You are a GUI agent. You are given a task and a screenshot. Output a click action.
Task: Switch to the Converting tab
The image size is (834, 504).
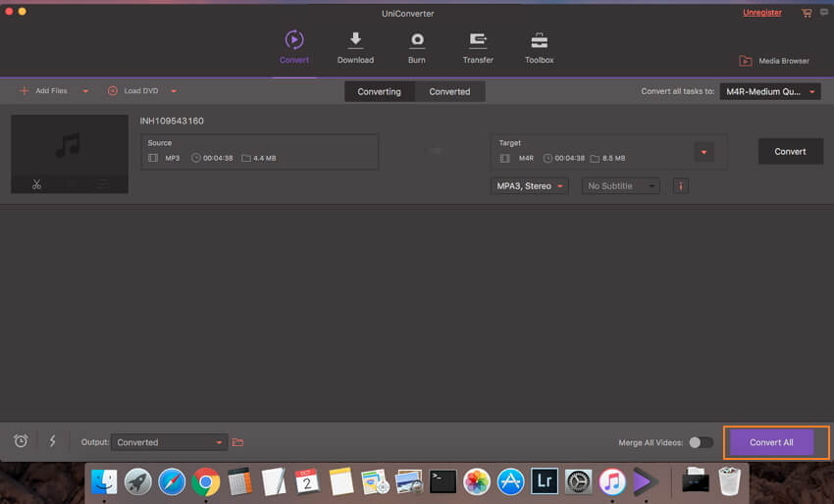pyautogui.click(x=380, y=91)
